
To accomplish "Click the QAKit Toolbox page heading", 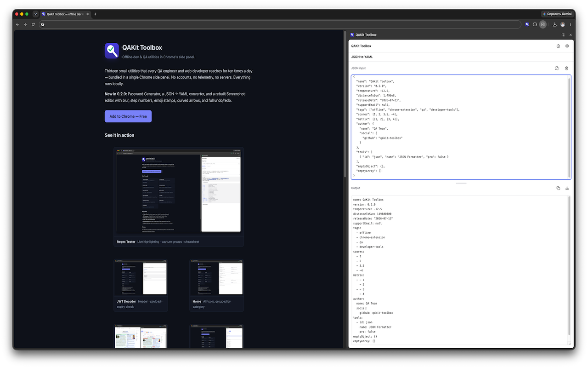I will (142, 47).
